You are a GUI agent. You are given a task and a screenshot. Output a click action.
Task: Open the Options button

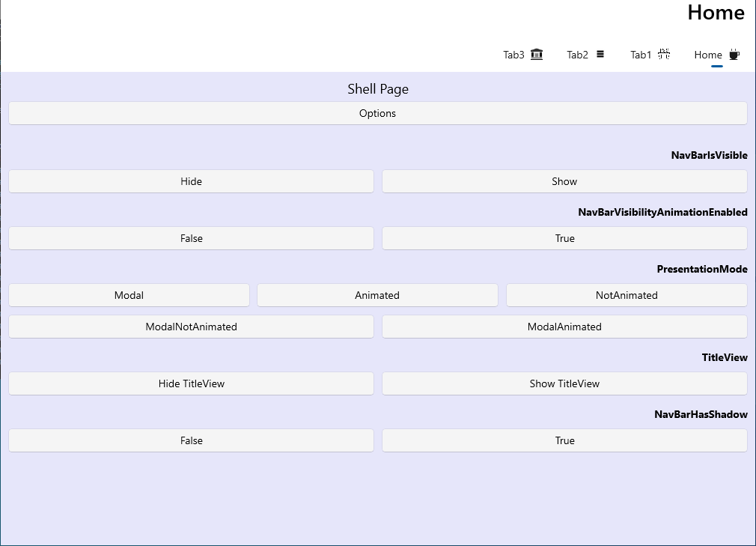point(377,113)
